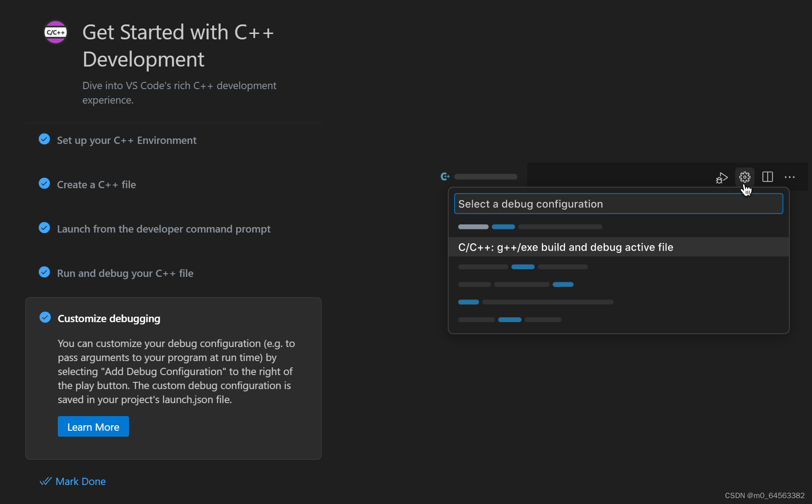The width and height of the screenshot is (812, 504).
Task: Click the debug run play-bug icon
Action: pyautogui.click(x=722, y=177)
